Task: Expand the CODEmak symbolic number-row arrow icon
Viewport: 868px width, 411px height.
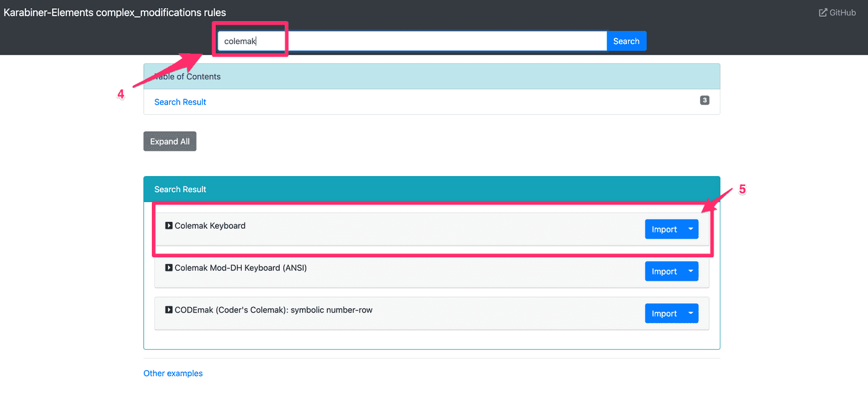Action: coord(169,309)
